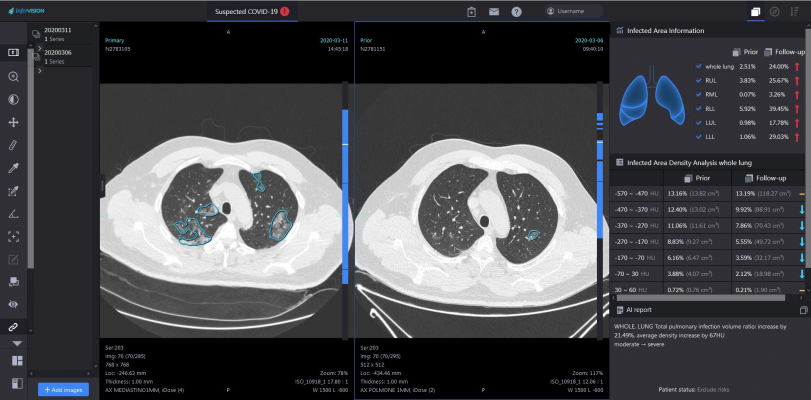
Task: Click the link series chain icon
Action: (x=14, y=326)
